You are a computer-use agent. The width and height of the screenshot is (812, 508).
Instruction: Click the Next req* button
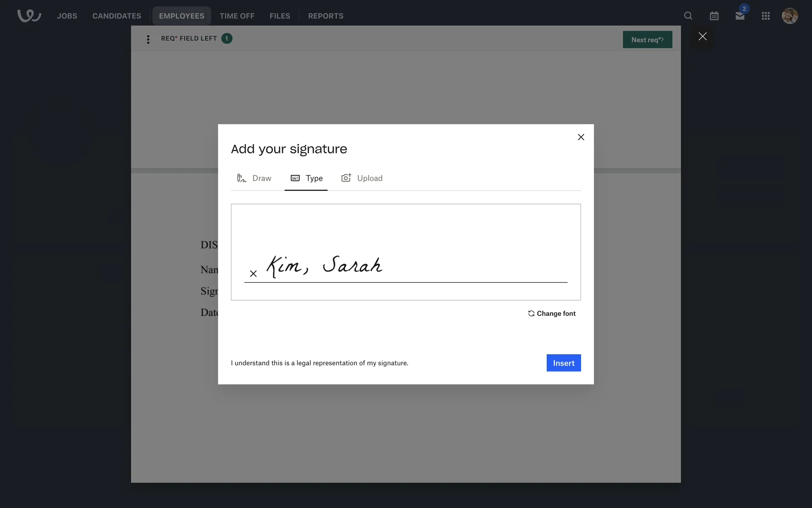pyautogui.click(x=647, y=39)
